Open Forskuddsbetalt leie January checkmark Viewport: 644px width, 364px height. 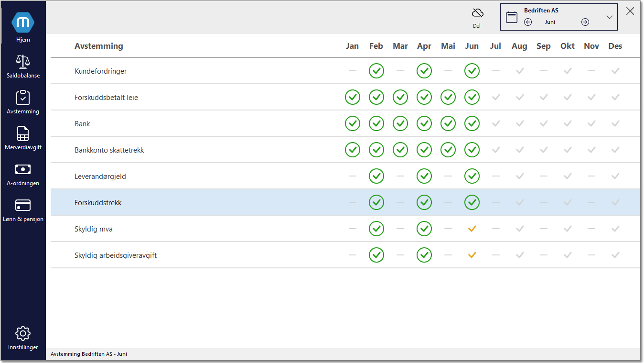pyautogui.click(x=353, y=97)
